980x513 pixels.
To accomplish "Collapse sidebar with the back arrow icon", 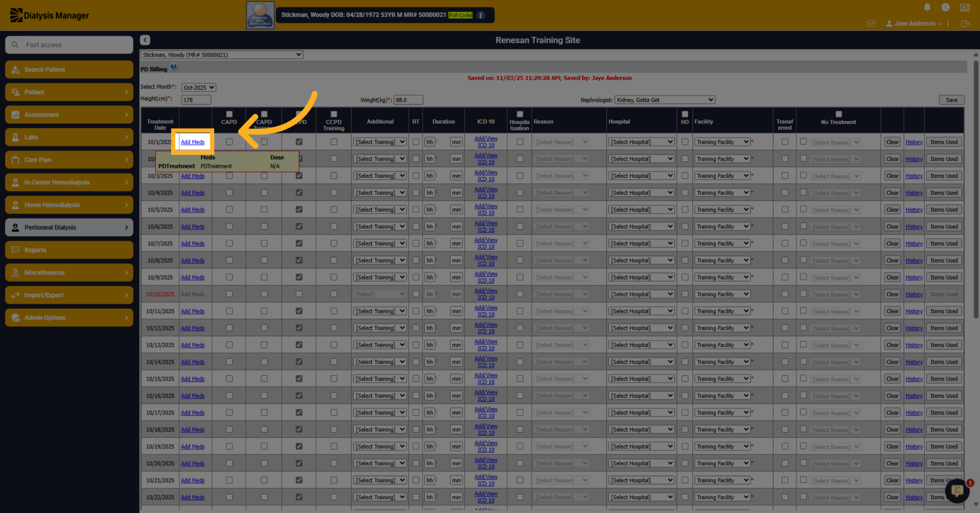I will pos(145,40).
